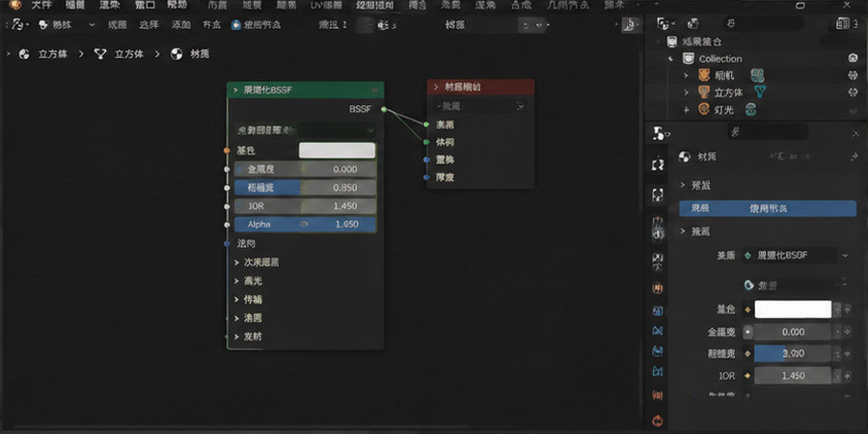
Task: Expand the preview panel in material properties
Action: pos(683,185)
